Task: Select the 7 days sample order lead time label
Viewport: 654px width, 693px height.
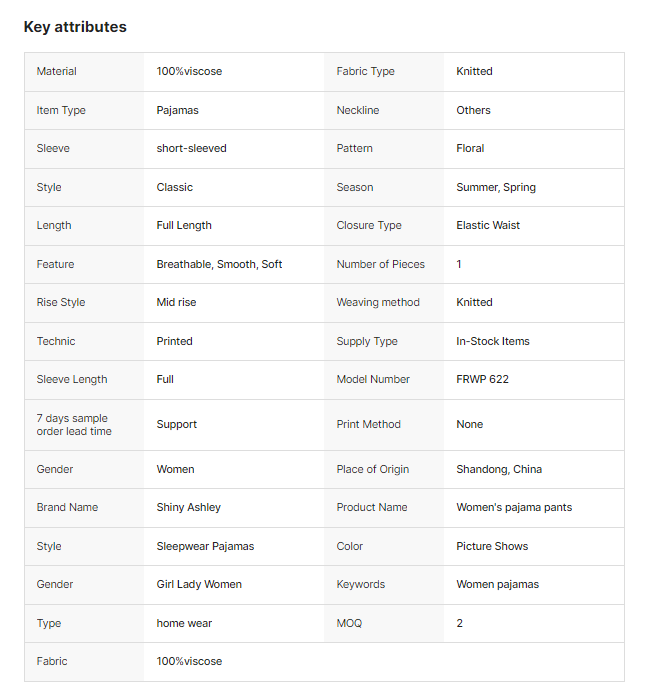Action: (74, 425)
